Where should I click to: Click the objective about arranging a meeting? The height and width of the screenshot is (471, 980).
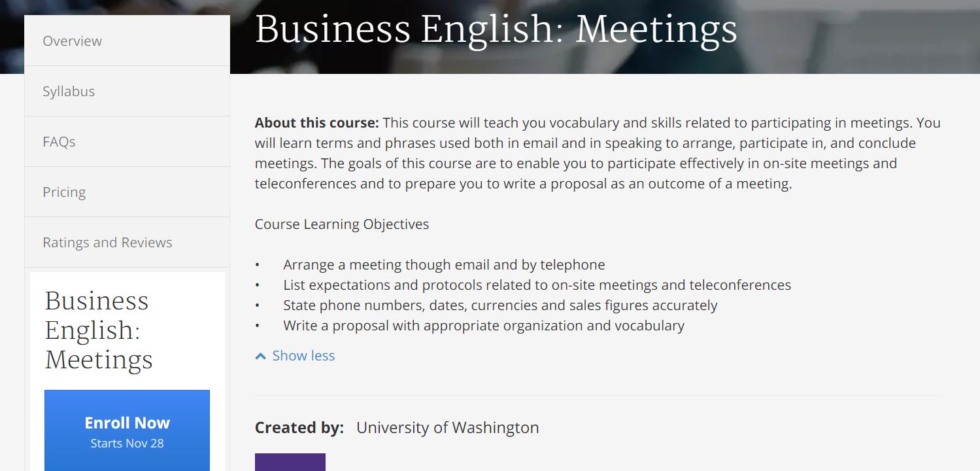pyautogui.click(x=444, y=265)
